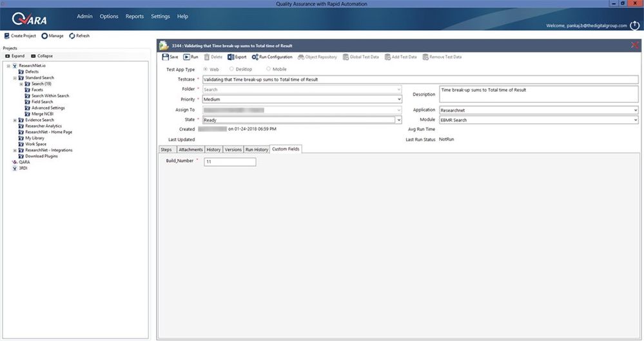Open the Object Repository
Image resolution: width=644 pixels, height=341 pixels.
pos(317,57)
